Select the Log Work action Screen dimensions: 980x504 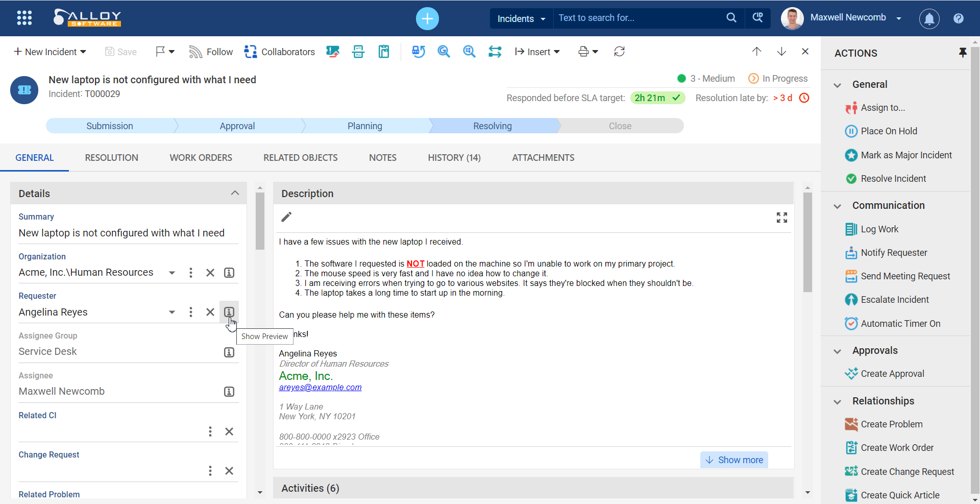(879, 229)
